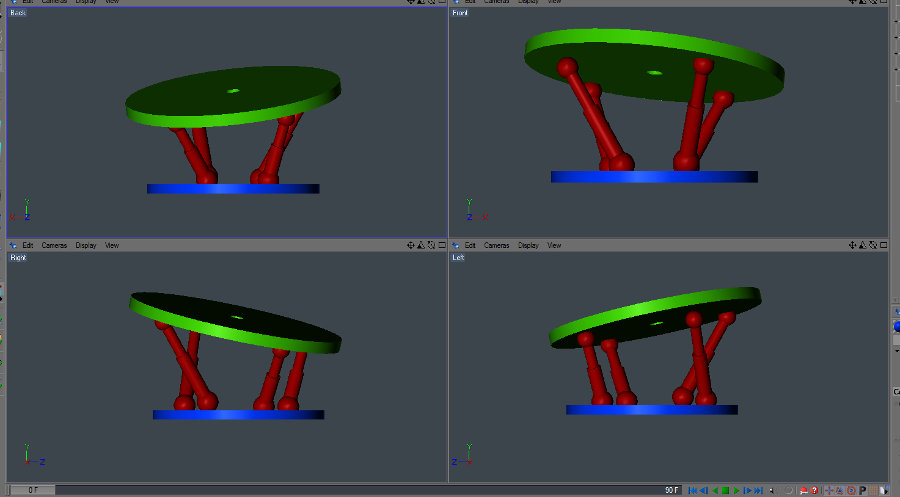The width and height of the screenshot is (900, 497).
Task: Toggle position keyframe cross icon
Action: click(x=829, y=490)
